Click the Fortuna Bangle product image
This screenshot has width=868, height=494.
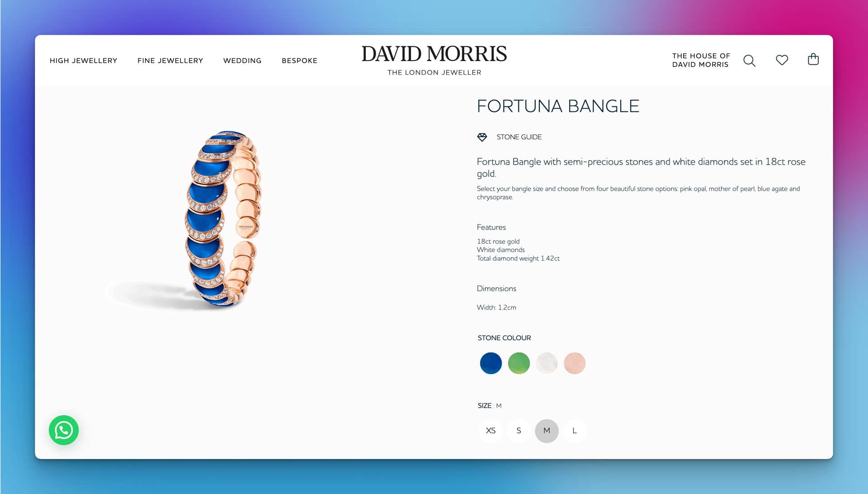224,219
